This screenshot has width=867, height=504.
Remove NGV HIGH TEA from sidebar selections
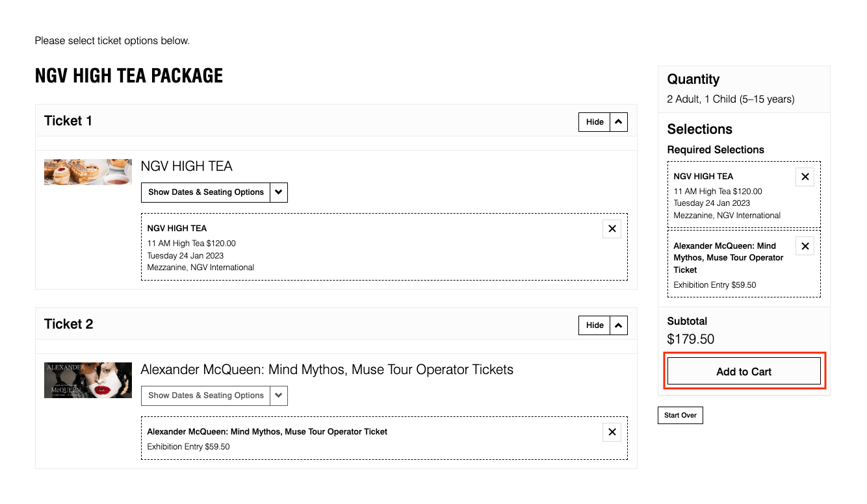click(805, 177)
